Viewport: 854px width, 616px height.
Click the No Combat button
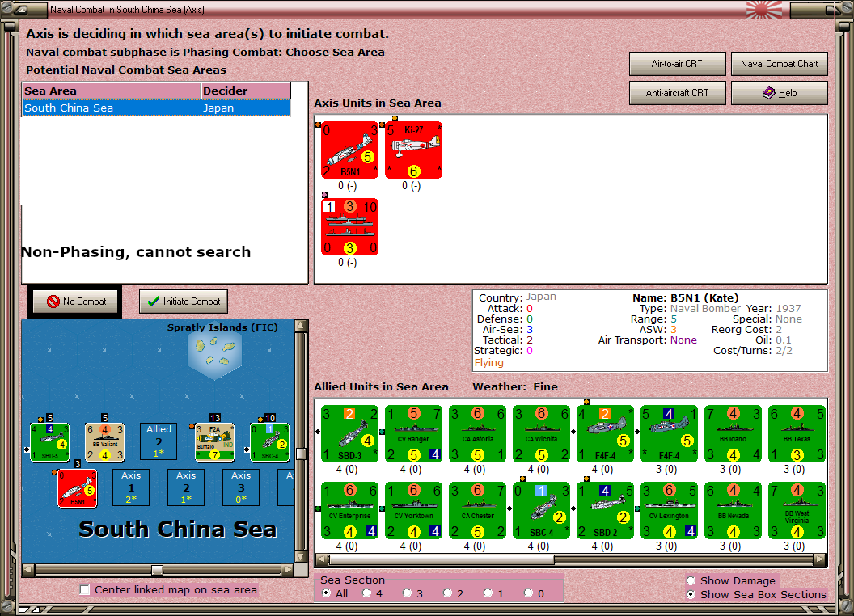coord(76,302)
